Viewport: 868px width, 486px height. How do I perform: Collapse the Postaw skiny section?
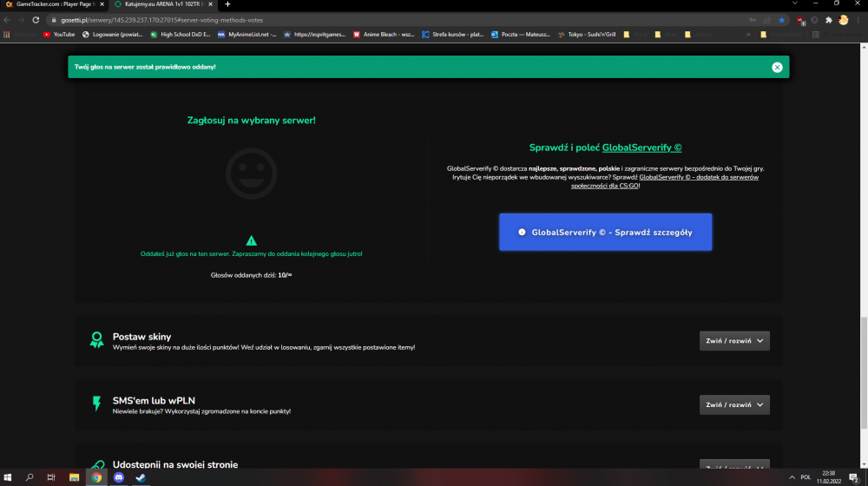[x=734, y=341]
